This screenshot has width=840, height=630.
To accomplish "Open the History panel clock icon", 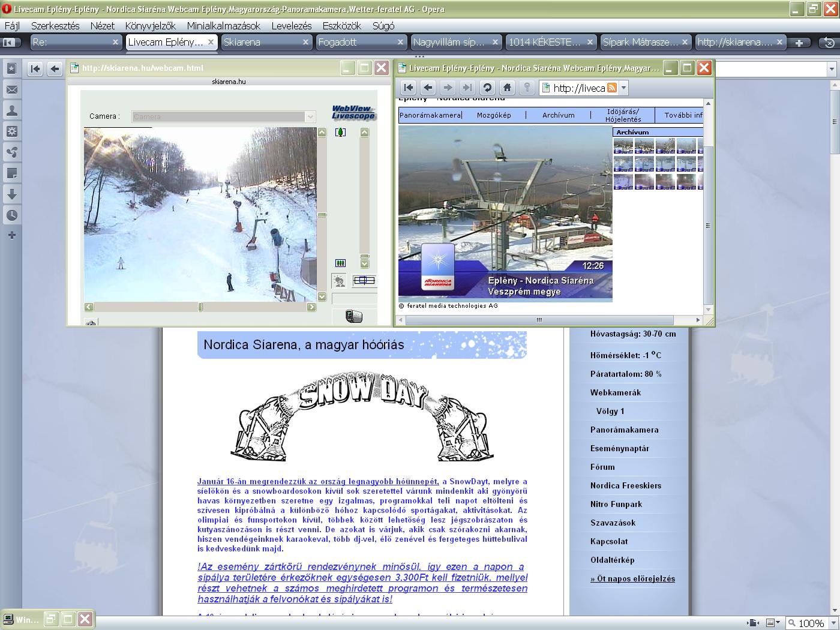I will (x=11, y=215).
